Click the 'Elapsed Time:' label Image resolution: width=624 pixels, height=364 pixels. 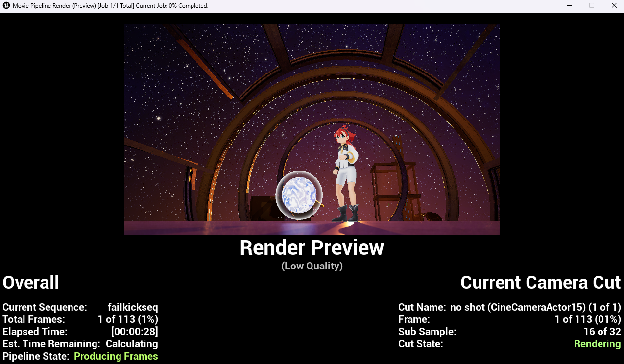point(35,332)
